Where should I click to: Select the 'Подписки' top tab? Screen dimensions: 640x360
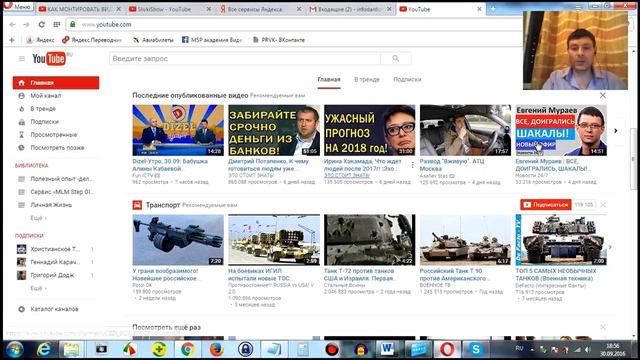coord(407,80)
